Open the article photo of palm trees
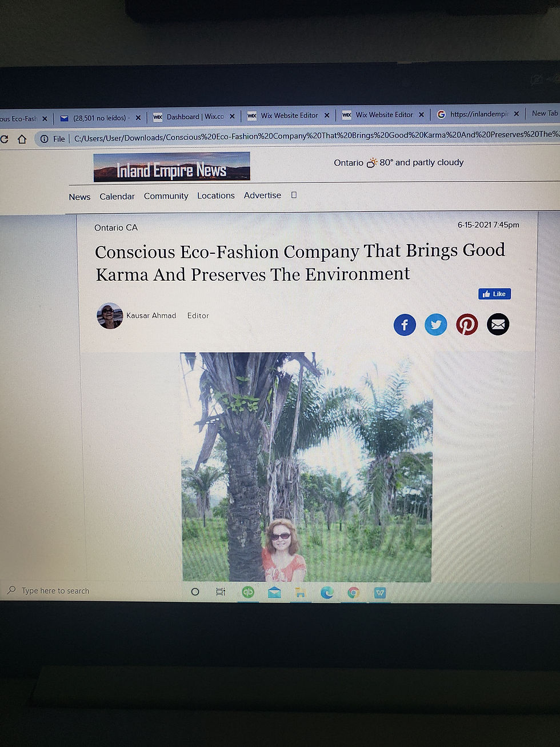 (x=307, y=467)
